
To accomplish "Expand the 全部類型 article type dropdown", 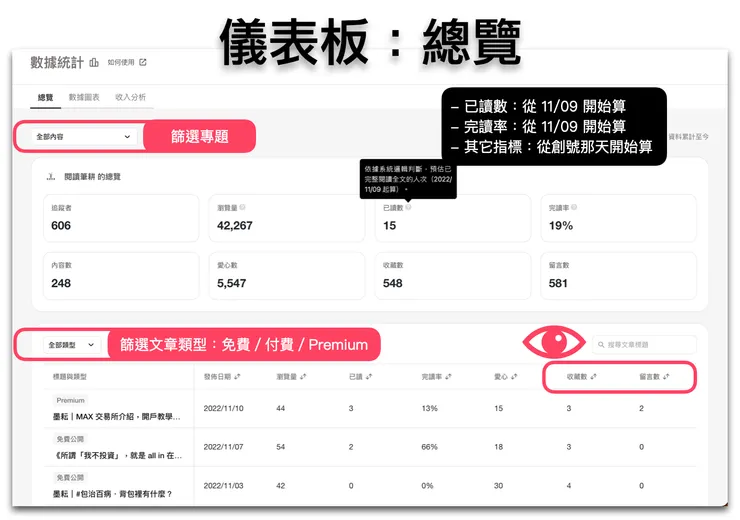I will (x=71, y=345).
